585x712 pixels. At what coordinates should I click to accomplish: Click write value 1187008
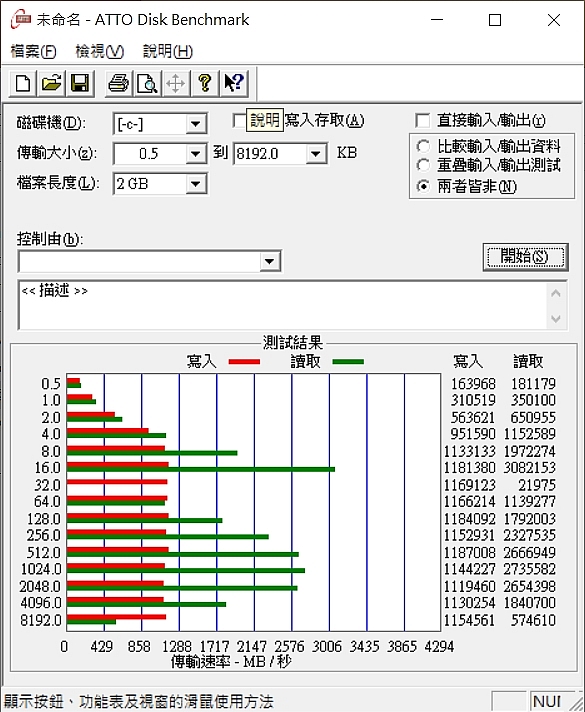click(470, 553)
